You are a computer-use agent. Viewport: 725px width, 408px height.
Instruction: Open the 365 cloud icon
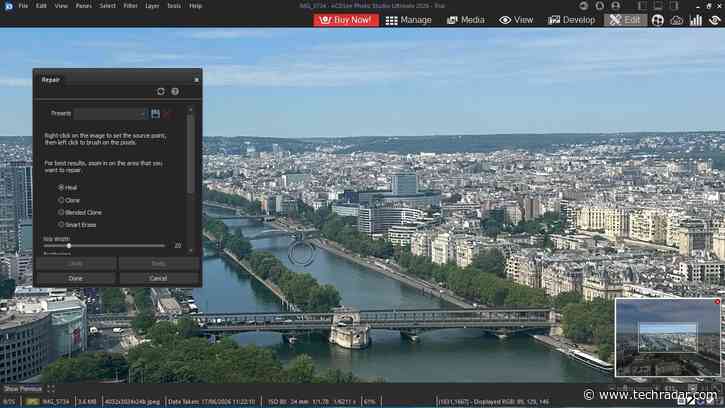tap(677, 20)
